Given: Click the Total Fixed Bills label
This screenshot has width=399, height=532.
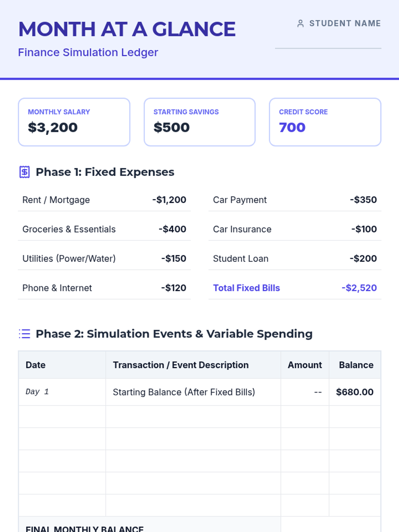Looking at the screenshot, I should tap(246, 288).
